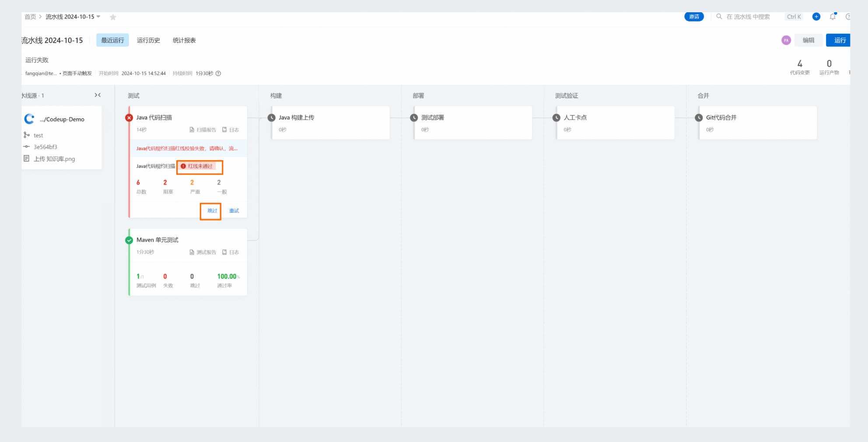
Task: Click pending clock icon of 测试部署
Action: pos(414,118)
